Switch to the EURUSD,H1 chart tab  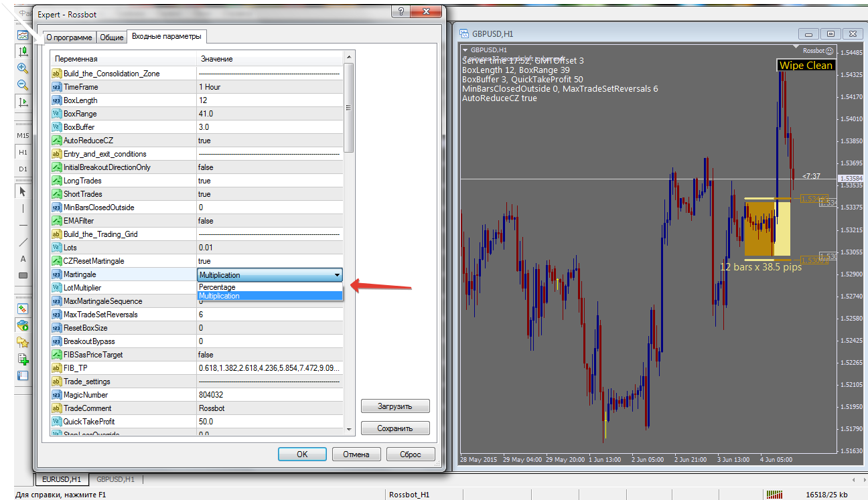pos(62,479)
